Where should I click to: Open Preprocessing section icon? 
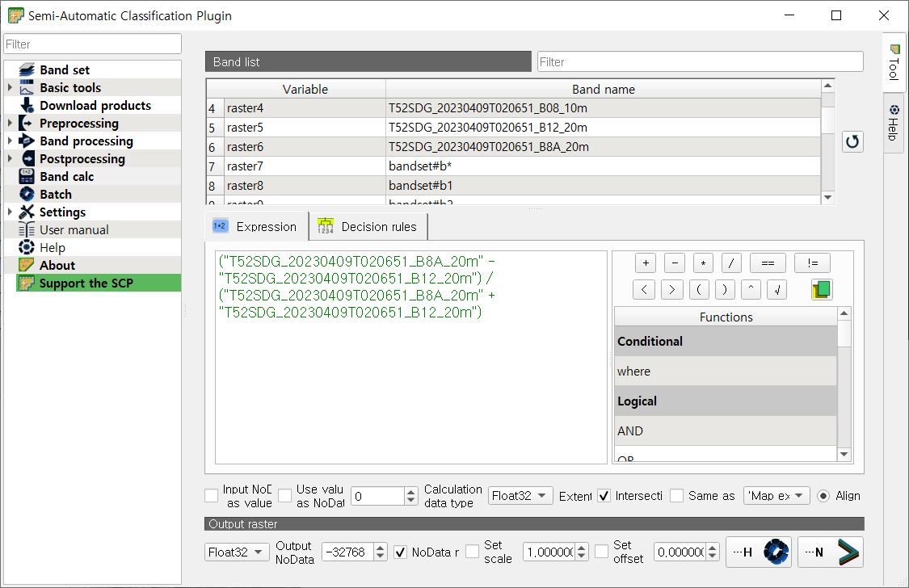click(27, 123)
